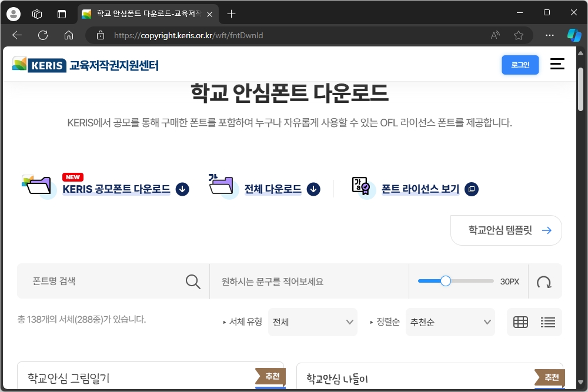Add this page to favorites star
588x392 pixels.
pos(519,35)
